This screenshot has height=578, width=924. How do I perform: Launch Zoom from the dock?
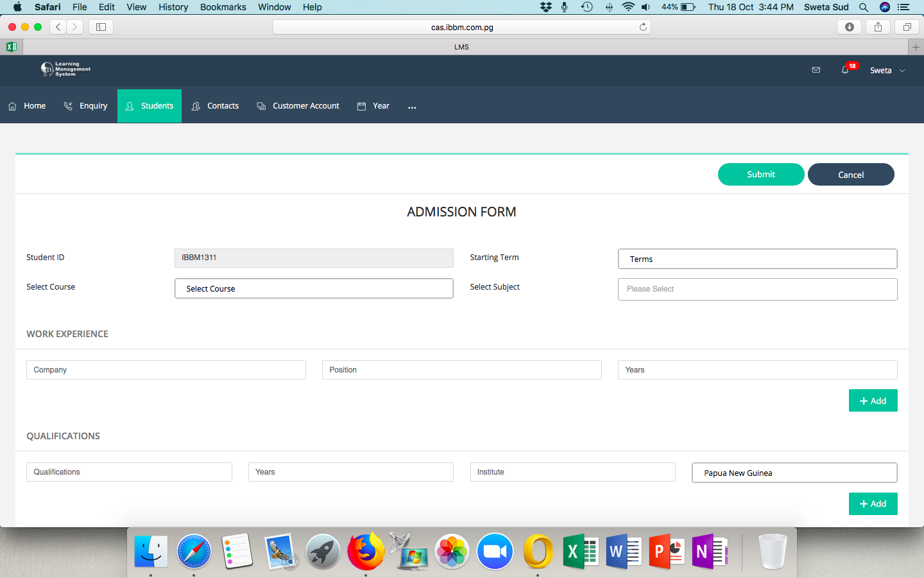point(495,552)
